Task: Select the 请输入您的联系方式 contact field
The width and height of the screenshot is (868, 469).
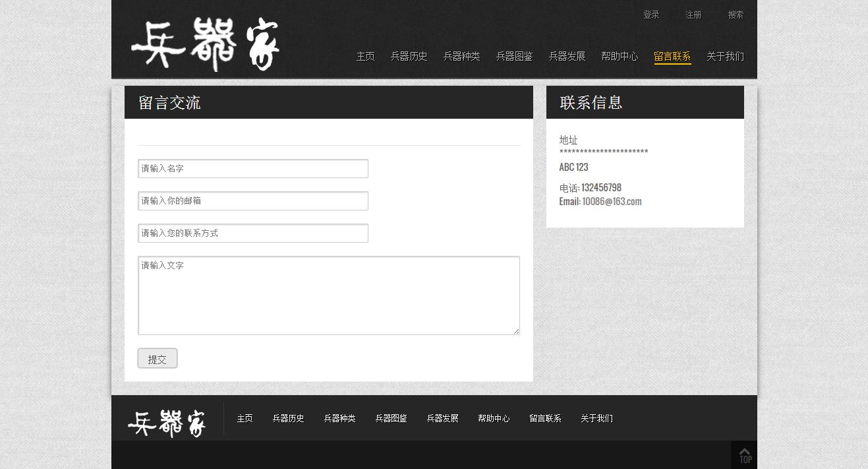Action: pyautogui.click(x=253, y=234)
